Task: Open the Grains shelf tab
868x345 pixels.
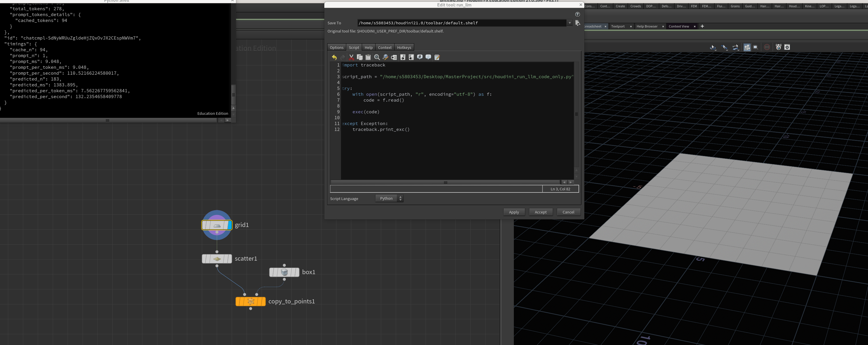Action: 735,6
